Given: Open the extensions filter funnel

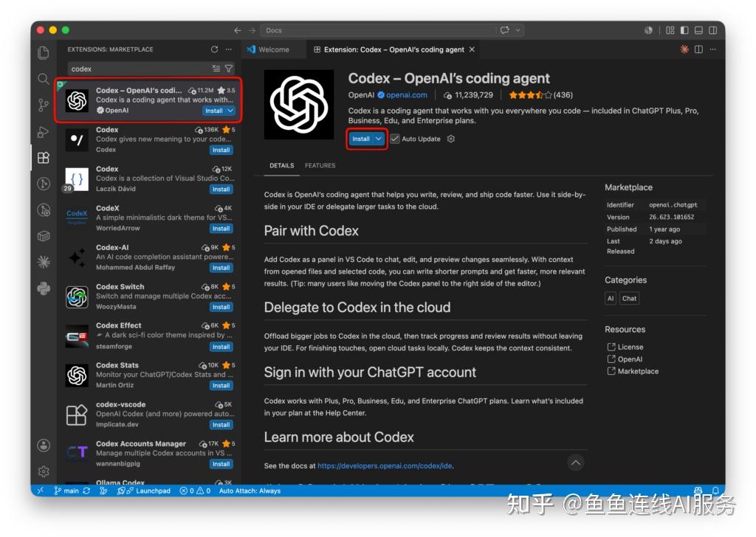Looking at the screenshot, I should (x=229, y=69).
